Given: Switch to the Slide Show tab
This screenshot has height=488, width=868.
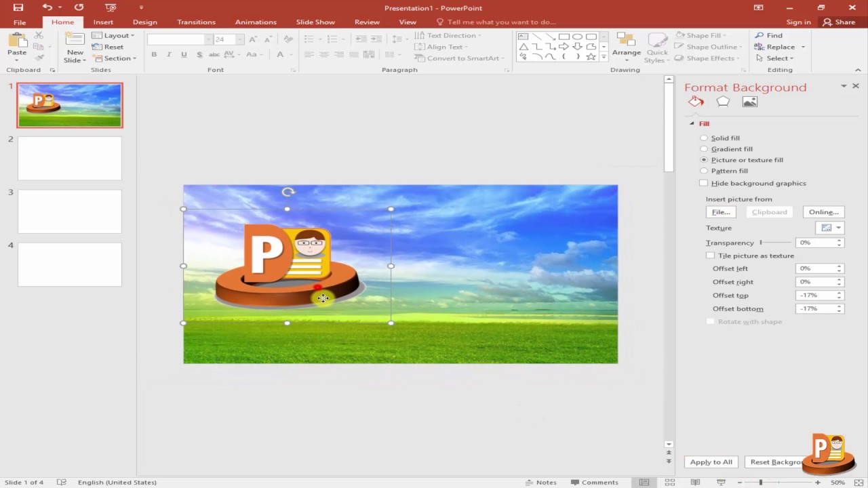Looking at the screenshot, I should 315,22.
